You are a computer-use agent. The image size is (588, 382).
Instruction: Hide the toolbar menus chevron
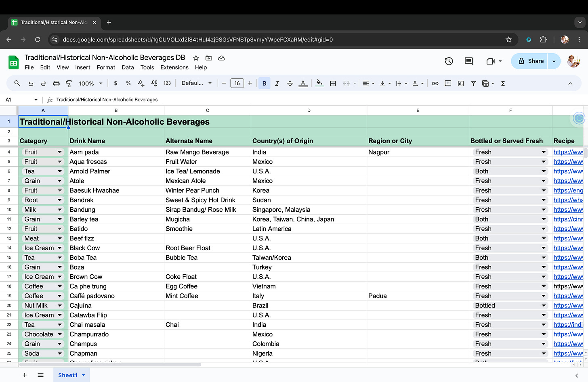(570, 83)
